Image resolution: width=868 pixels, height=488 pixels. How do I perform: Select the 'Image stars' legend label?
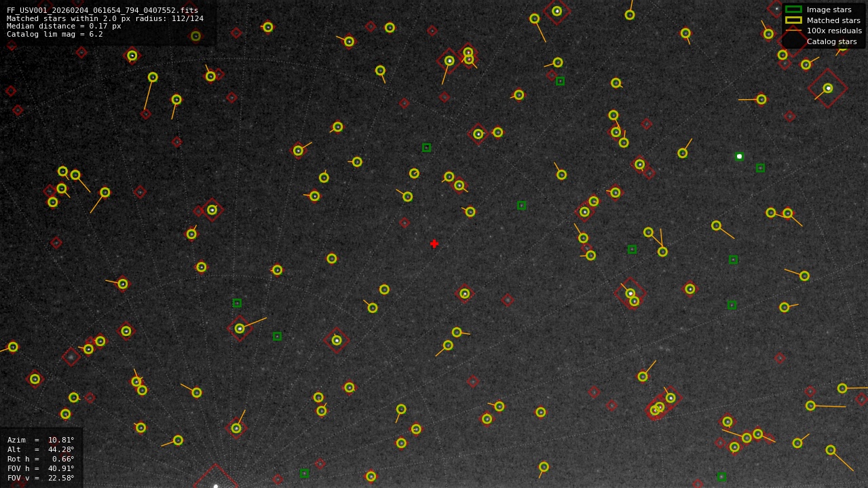(x=829, y=10)
